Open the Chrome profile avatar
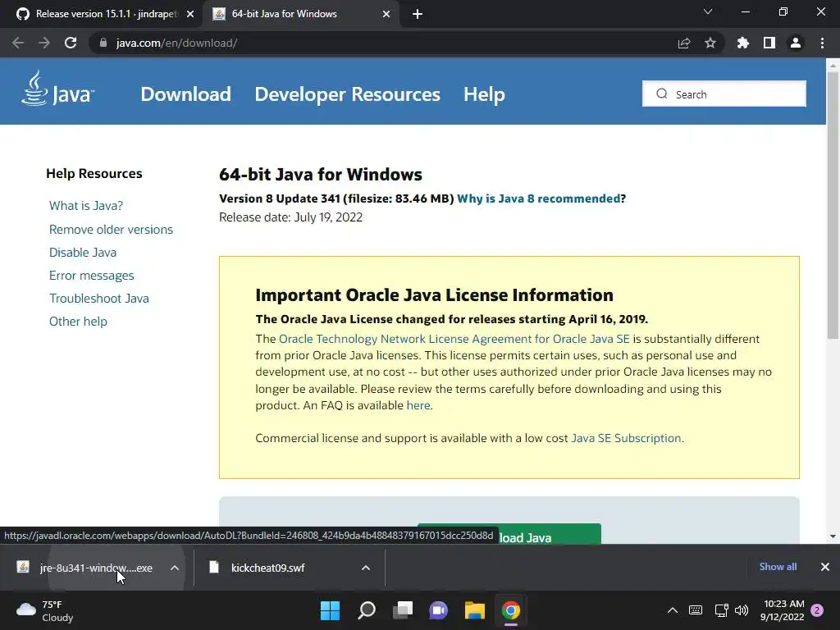 (796, 43)
